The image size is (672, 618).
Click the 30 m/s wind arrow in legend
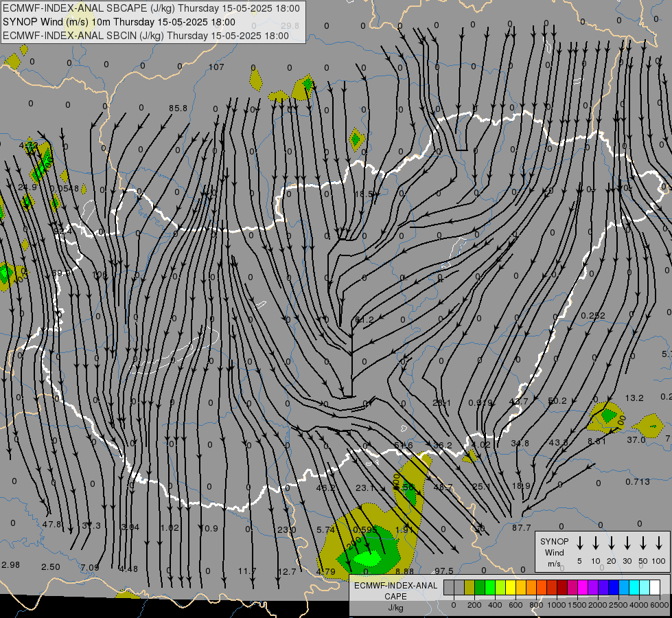[x=627, y=543]
